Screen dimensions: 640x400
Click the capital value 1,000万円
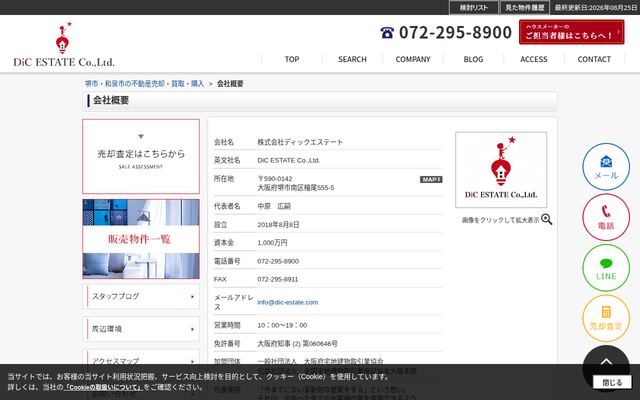[272, 243]
